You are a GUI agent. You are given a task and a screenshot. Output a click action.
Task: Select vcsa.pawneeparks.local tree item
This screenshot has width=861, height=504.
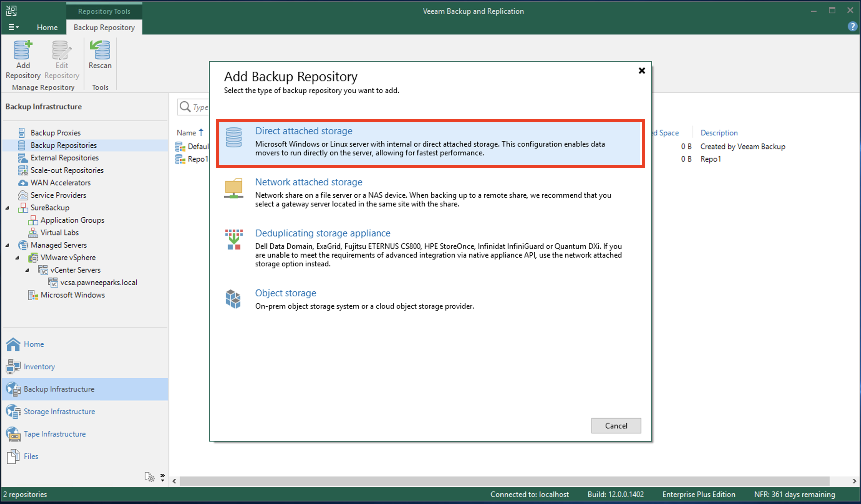point(99,283)
